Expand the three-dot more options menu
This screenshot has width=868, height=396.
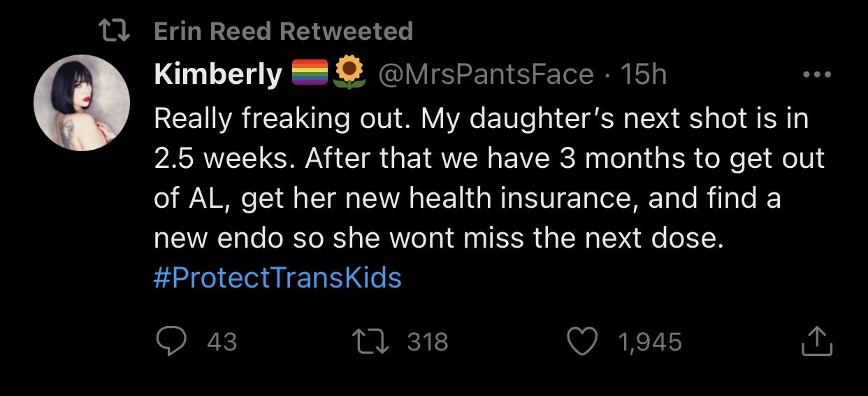click(x=817, y=74)
